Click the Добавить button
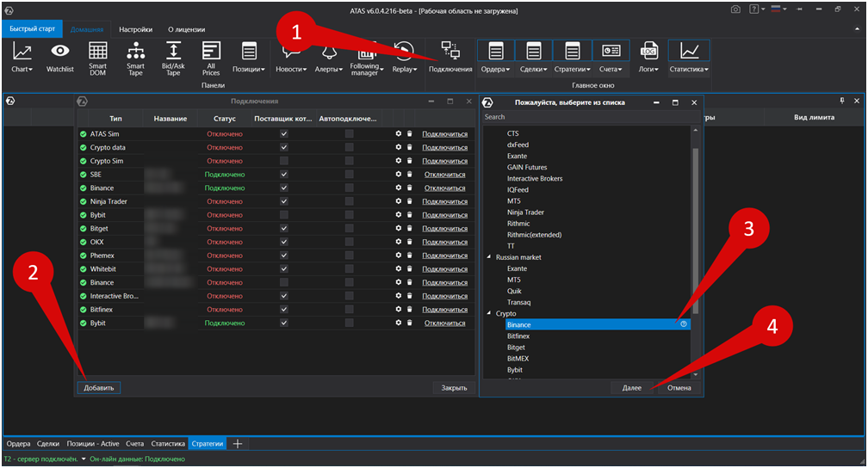The height and width of the screenshot is (468, 868). [x=99, y=388]
